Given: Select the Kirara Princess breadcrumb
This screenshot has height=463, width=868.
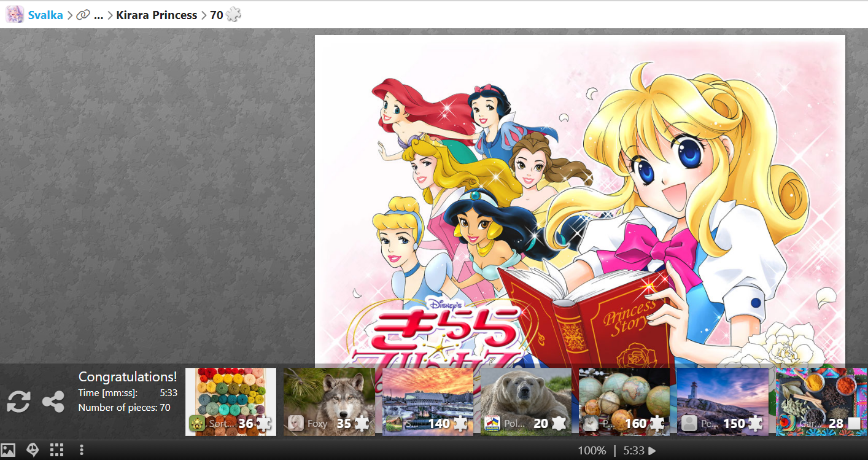Looking at the screenshot, I should (x=157, y=15).
